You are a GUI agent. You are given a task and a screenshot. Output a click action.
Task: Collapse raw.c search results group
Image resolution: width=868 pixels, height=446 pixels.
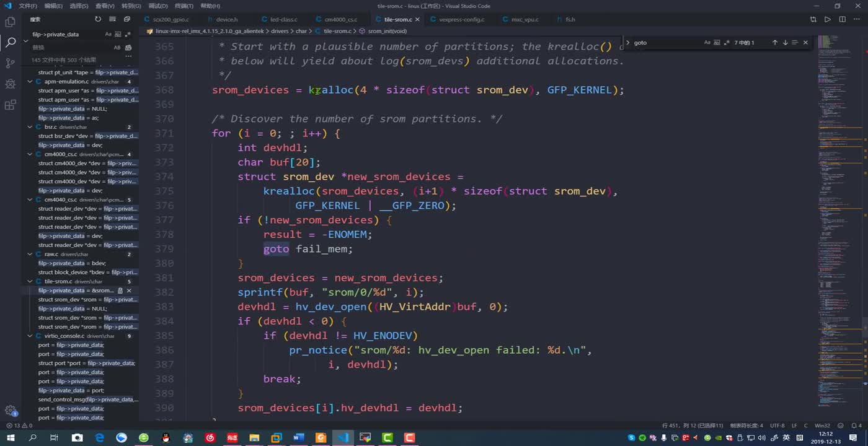pyautogui.click(x=30, y=254)
